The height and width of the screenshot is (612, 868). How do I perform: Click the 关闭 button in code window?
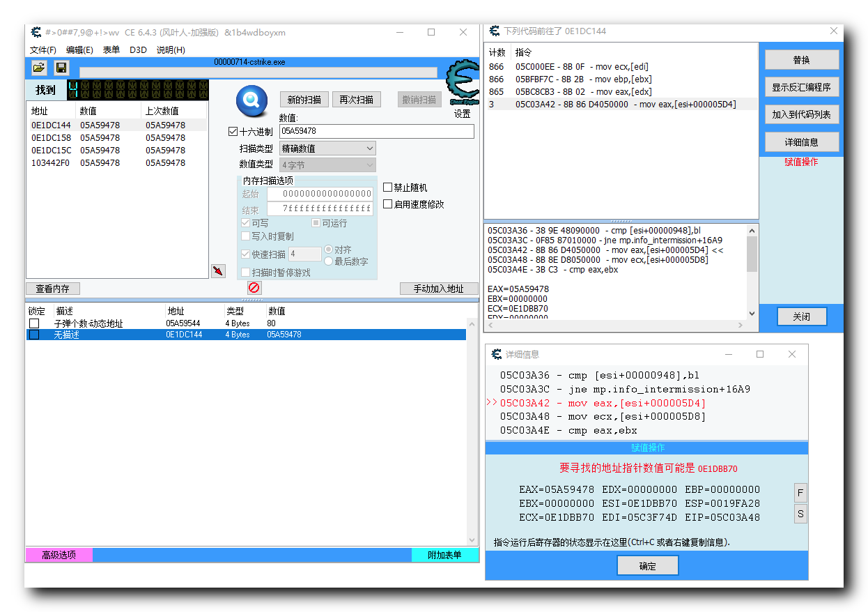coord(802,316)
